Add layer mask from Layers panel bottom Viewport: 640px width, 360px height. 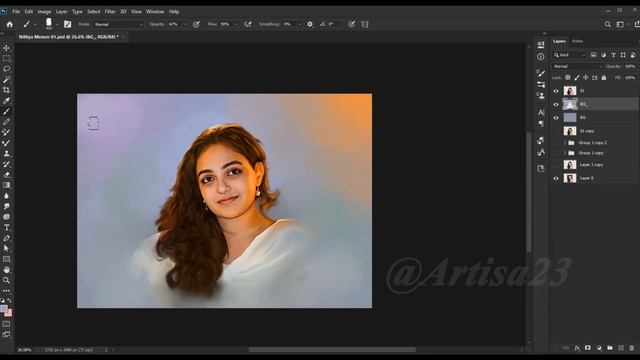coord(588,348)
